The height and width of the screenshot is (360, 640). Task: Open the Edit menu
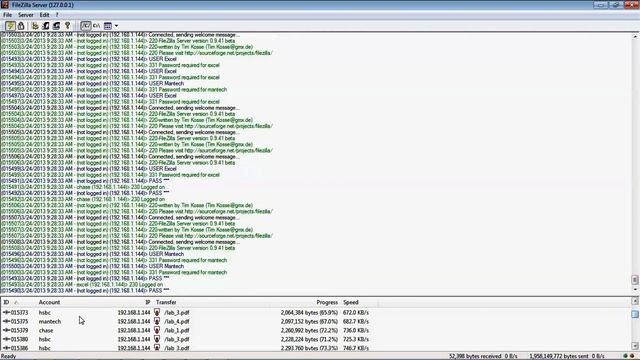pyautogui.click(x=44, y=15)
